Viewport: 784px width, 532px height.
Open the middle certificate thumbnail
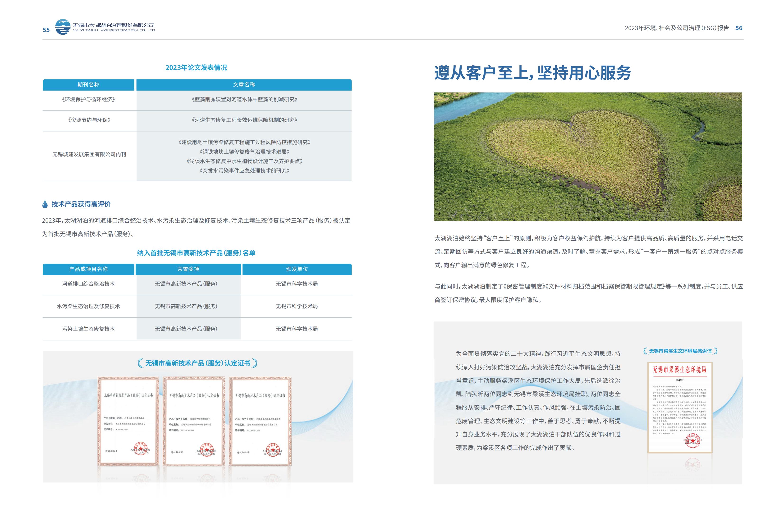(194, 421)
